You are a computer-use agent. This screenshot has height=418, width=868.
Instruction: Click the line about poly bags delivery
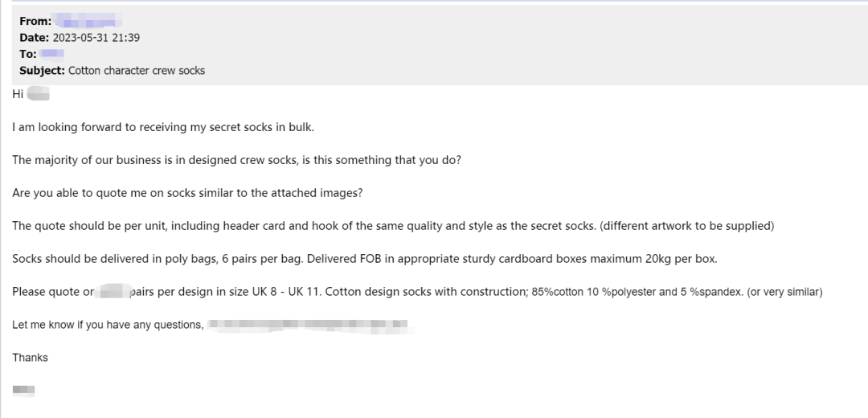point(365,259)
